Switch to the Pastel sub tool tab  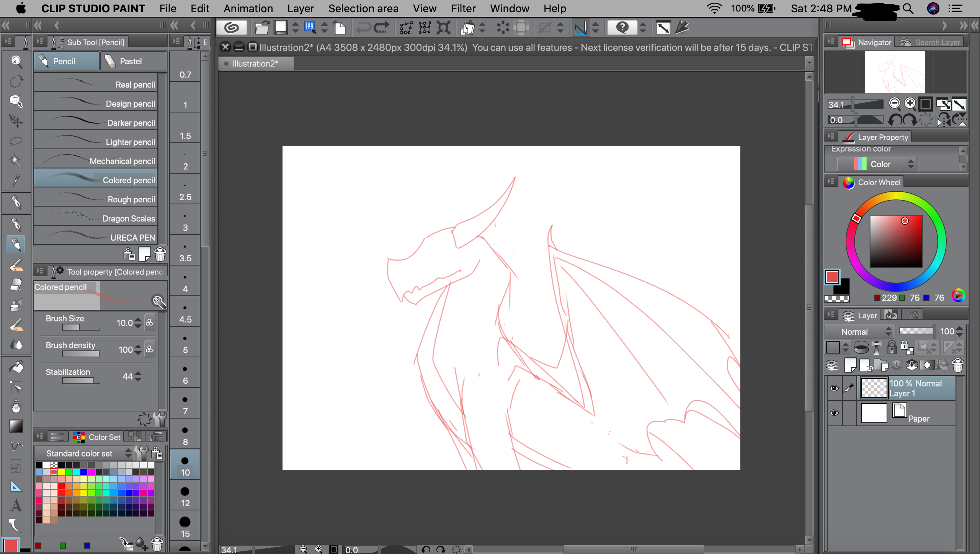(133, 61)
